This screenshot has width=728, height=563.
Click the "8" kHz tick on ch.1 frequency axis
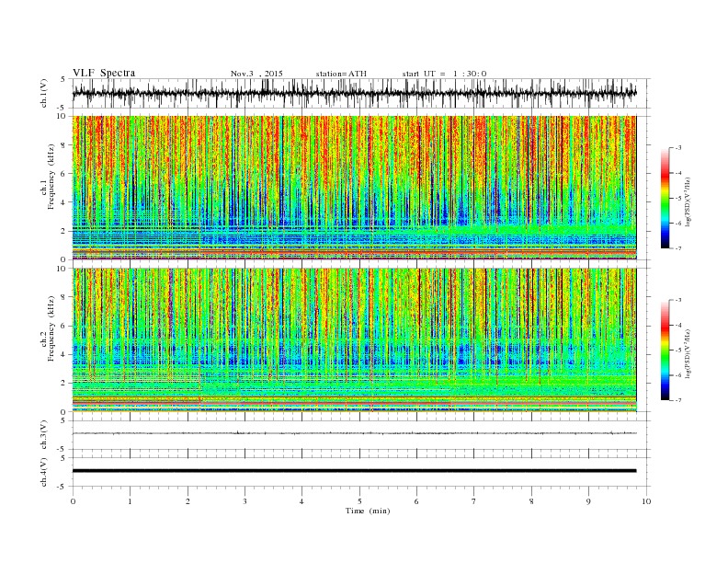point(63,145)
